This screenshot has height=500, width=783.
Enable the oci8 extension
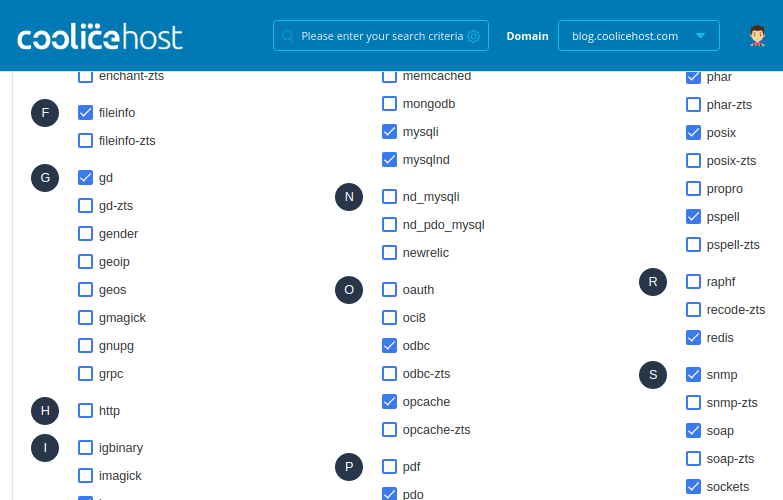pos(390,318)
